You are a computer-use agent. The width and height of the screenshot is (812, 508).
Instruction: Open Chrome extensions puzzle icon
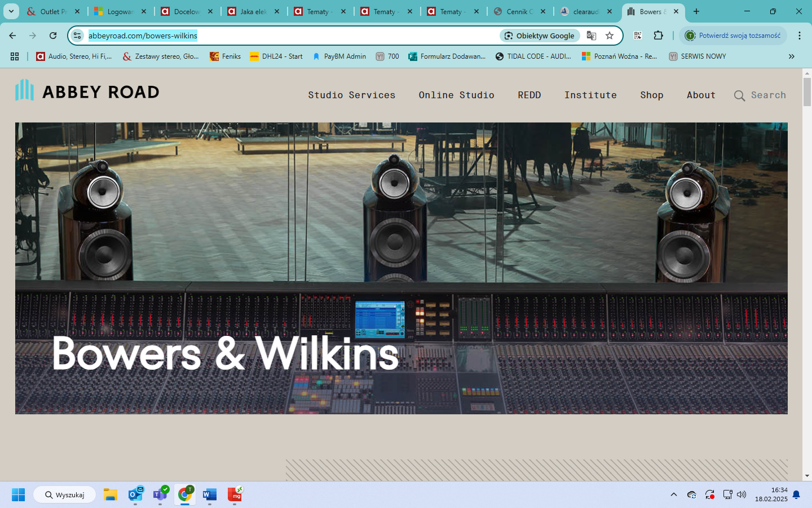click(x=658, y=36)
